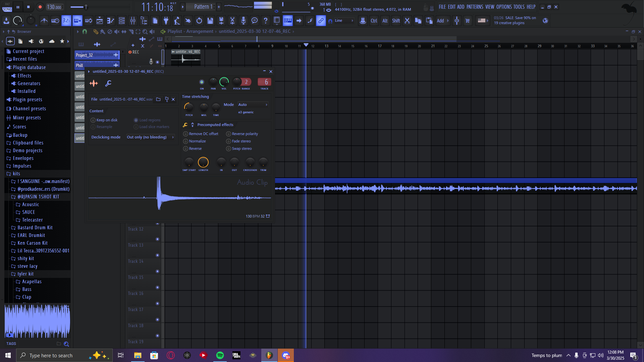This screenshot has height=362, width=644.
Task: Click the save project floppy icon
Action: [x=210, y=21]
